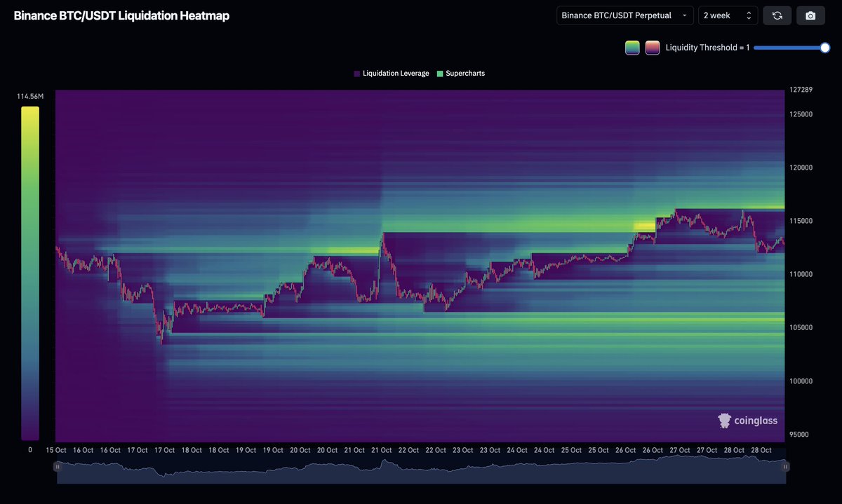Screen dimensions: 842x504
Task: Click the Binance BTC/USDT Liquidation Heatmap title
Action: (x=121, y=15)
